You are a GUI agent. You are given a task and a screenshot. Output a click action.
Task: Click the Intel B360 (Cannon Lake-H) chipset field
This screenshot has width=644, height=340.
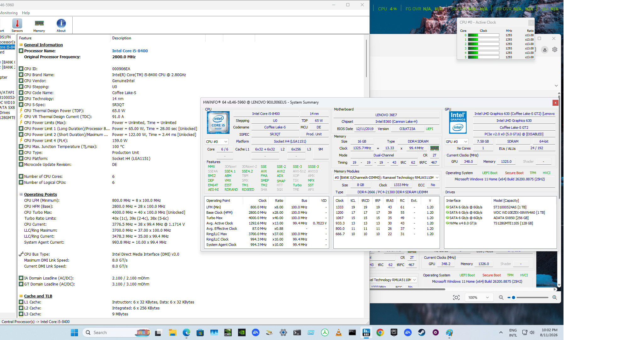[396, 122]
